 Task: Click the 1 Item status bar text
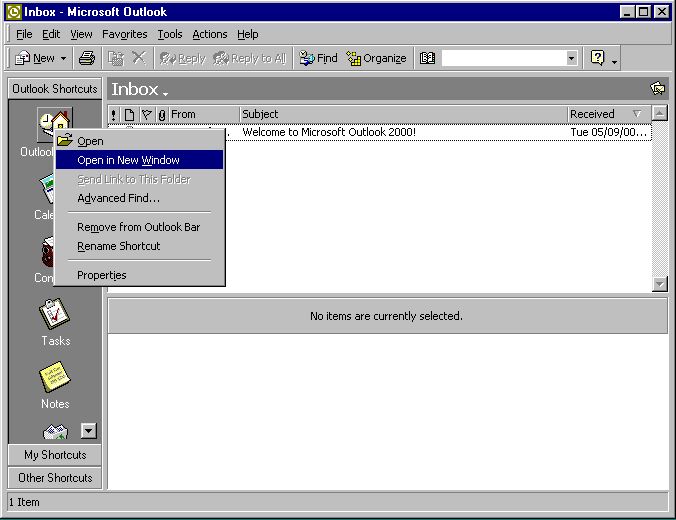tap(24, 502)
